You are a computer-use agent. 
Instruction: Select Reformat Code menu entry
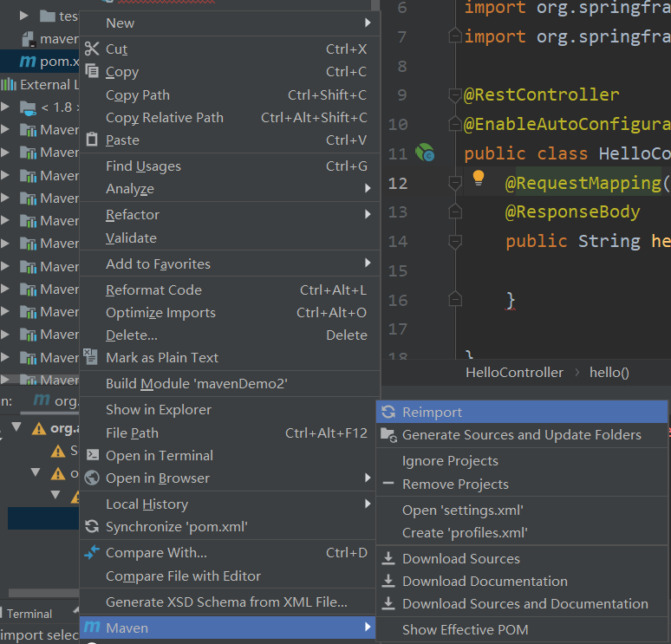point(153,290)
